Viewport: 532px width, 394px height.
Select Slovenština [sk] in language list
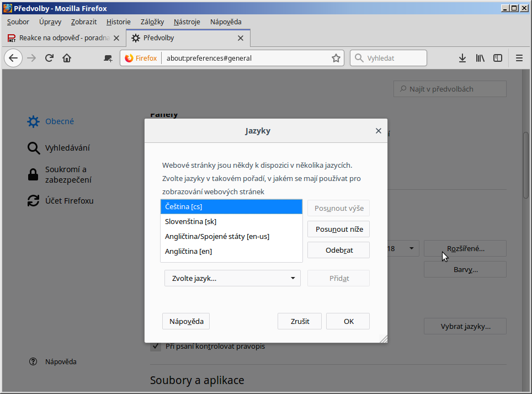(231, 222)
